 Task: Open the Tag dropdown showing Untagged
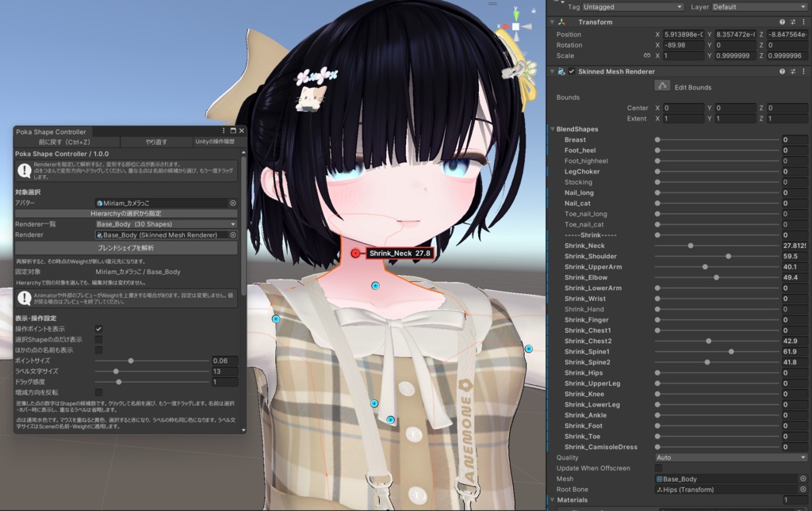point(633,6)
